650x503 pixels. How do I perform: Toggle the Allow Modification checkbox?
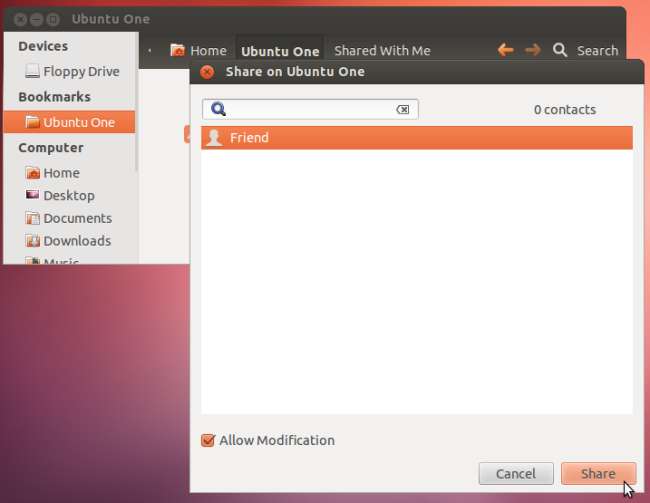(x=208, y=440)
